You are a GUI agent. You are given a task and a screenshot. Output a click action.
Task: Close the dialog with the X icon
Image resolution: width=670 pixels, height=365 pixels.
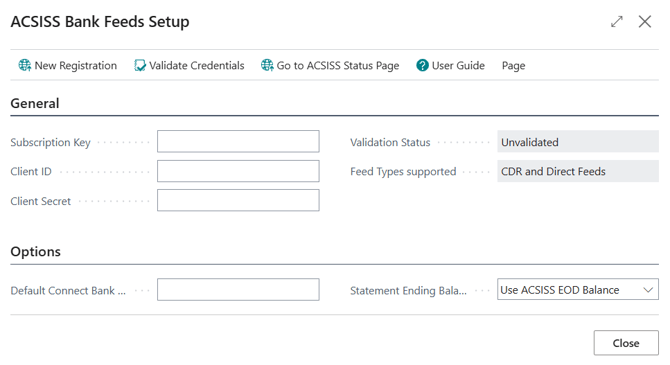(645, 21)
